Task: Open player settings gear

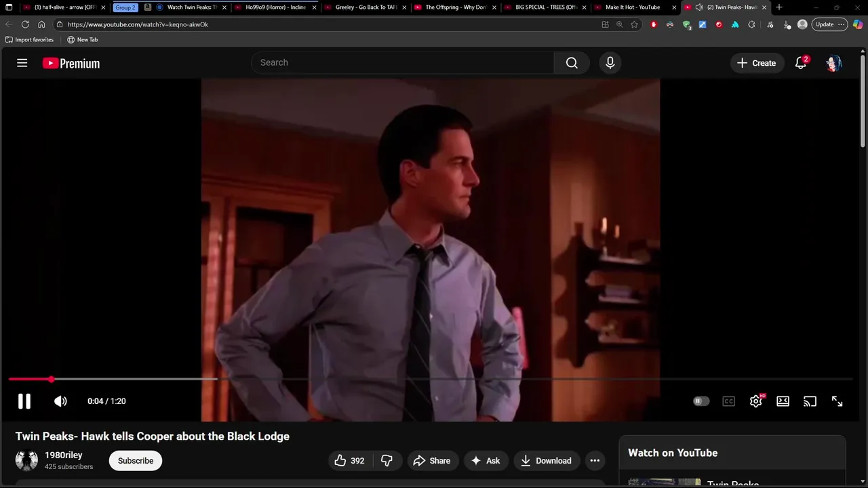Action: pyautogui.click(x=756, y=401)
